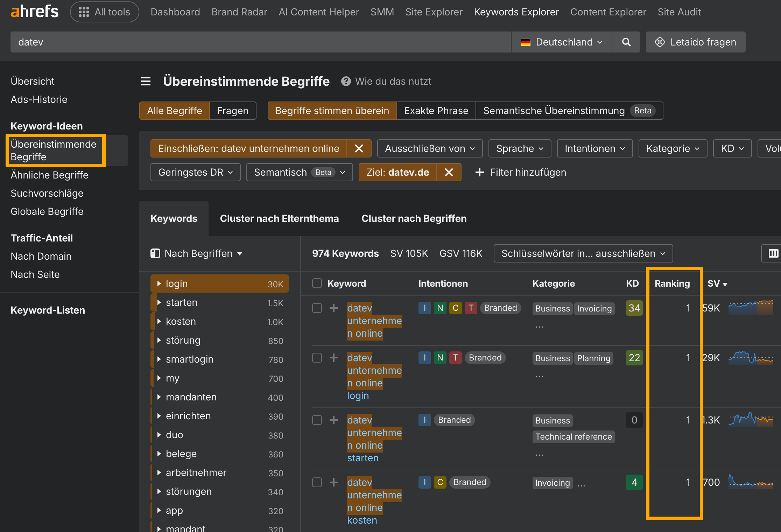Check the 'datev unternehmen online starten' checkbox
Image resolution: width=781 pixels, height=532 pixels.
317,420
